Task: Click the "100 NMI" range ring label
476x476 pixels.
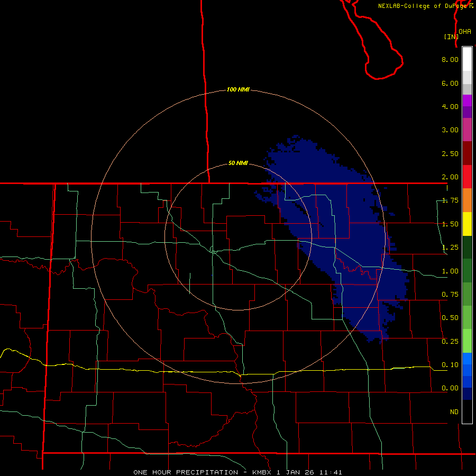Action: click(238, 89)
